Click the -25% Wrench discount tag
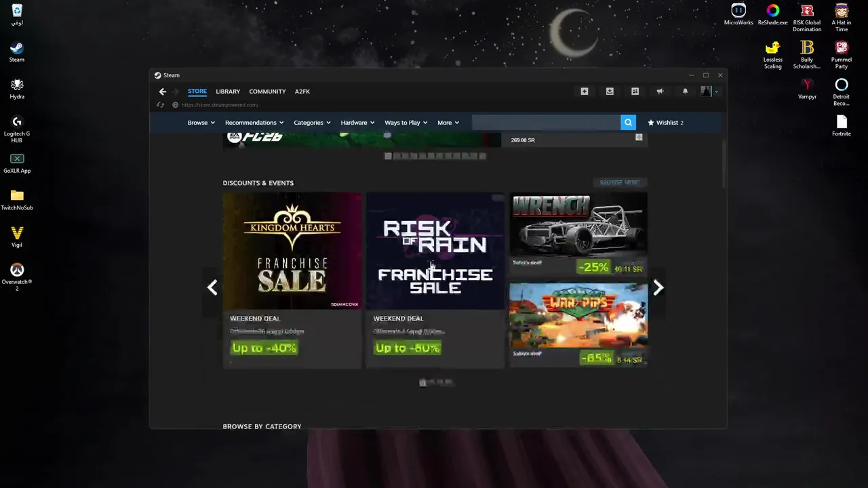This screenshot has width=868, height=488. point(593,267)
